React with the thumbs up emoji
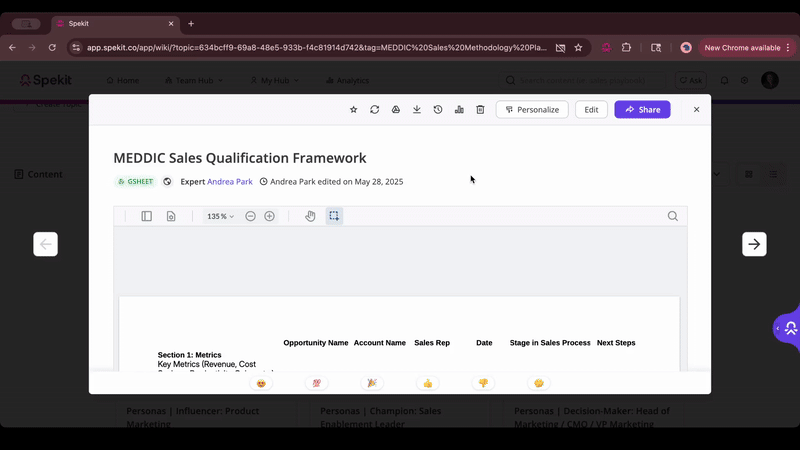800x450 pixels. [x=428, y=383]
